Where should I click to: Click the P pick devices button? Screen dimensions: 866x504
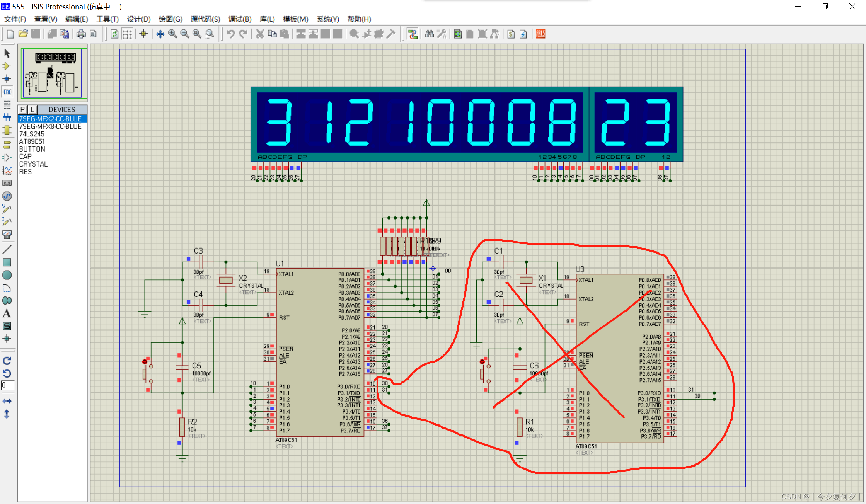coord(23,109)
